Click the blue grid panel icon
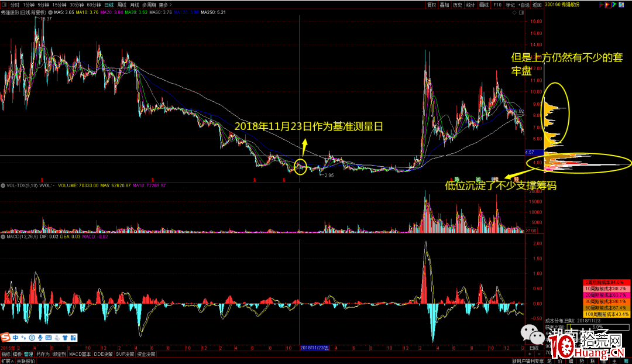Viewport: 632px width, 364px height. [621, 5]
